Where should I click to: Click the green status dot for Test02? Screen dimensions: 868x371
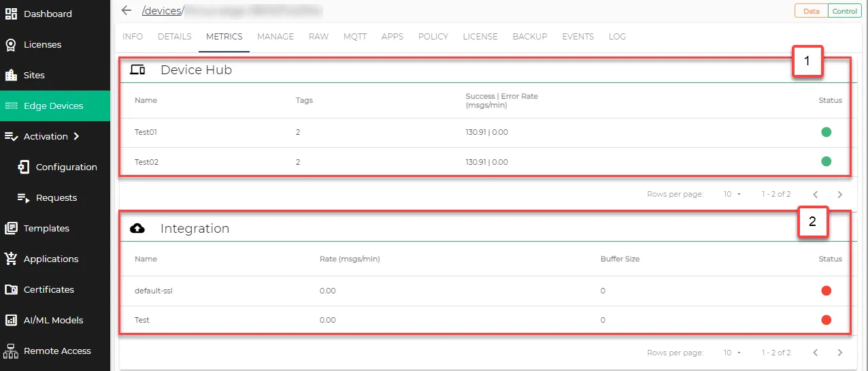click(x=826, y=162)
